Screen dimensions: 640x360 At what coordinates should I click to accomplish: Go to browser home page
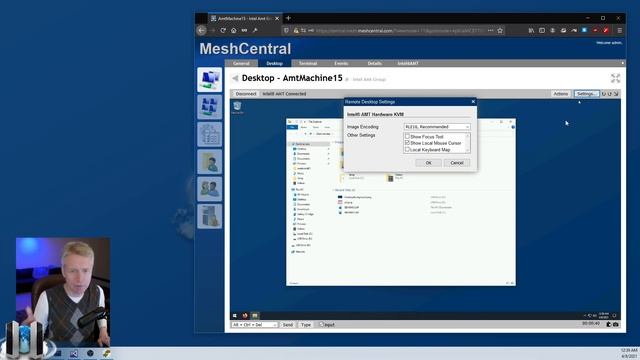click(233, 30)
